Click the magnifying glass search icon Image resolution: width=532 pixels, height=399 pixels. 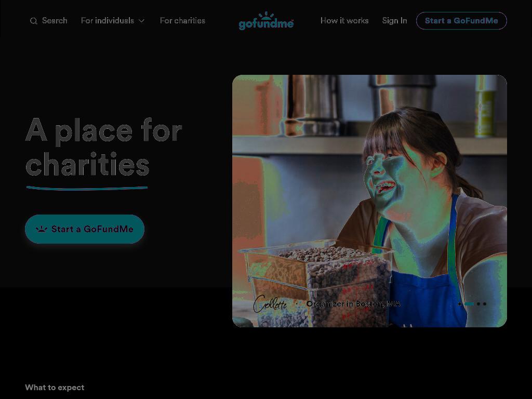(x=34, y=21)
